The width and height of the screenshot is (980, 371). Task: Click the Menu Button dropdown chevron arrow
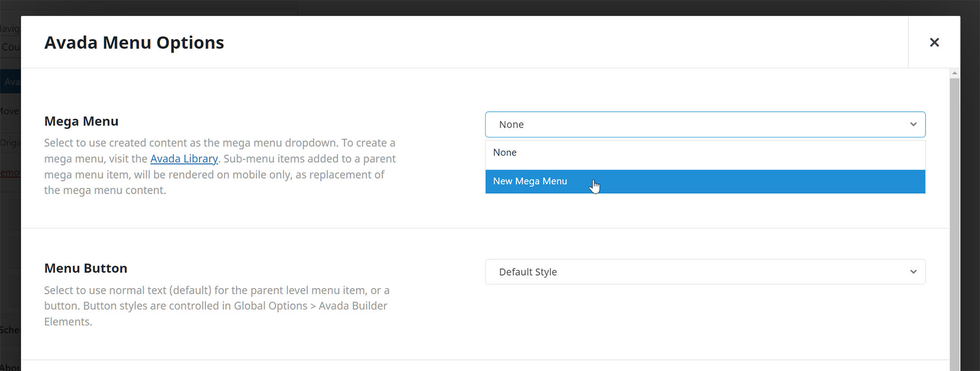click(x=913, y=272)
